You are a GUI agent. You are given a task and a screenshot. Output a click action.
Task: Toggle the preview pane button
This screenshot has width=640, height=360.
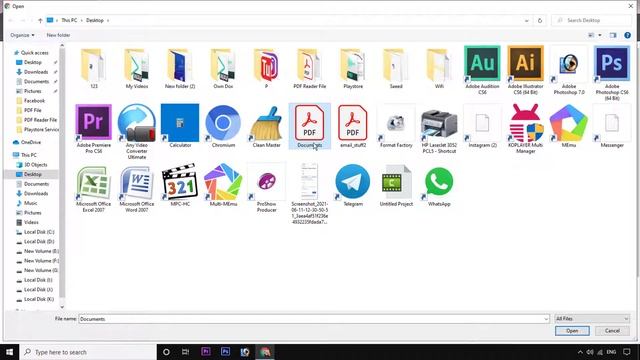[613, 35]
